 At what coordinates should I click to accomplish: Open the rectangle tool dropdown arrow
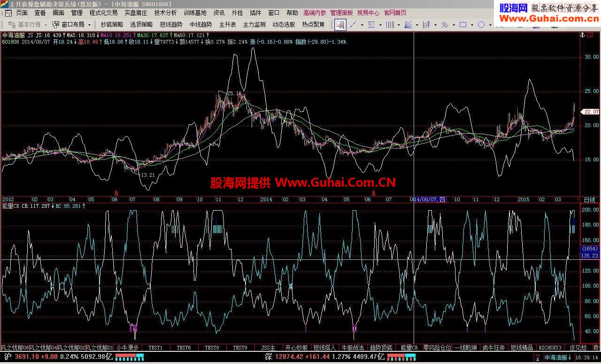pos(471,25)
